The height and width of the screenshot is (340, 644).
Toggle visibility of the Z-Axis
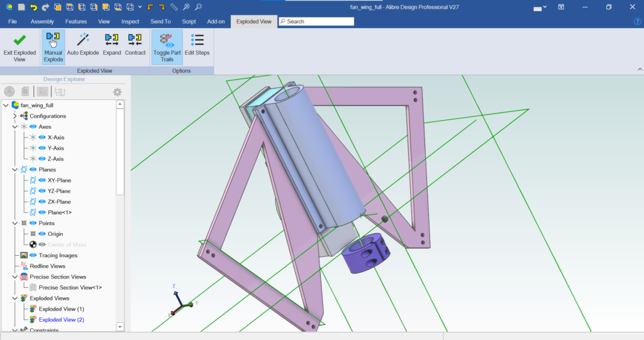(43, 159)
